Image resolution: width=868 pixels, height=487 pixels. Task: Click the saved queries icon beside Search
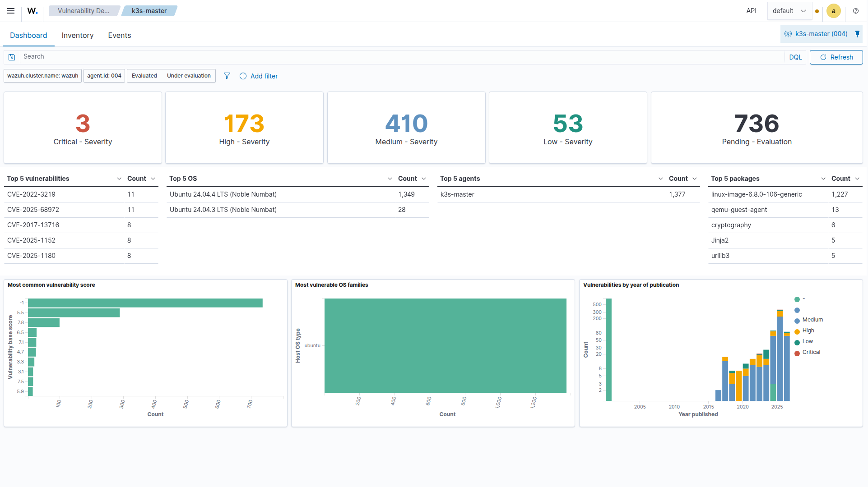(12, 57)
